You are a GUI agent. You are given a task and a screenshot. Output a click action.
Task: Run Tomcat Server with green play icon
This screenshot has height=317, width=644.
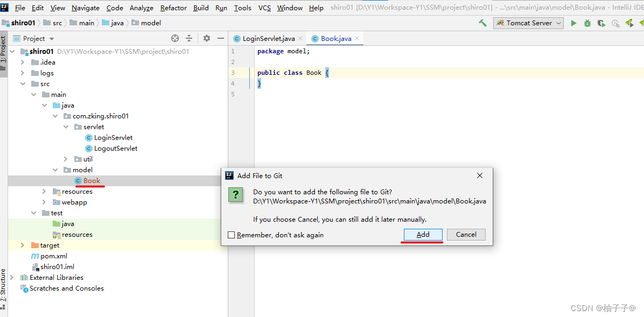tap(574, 23)
